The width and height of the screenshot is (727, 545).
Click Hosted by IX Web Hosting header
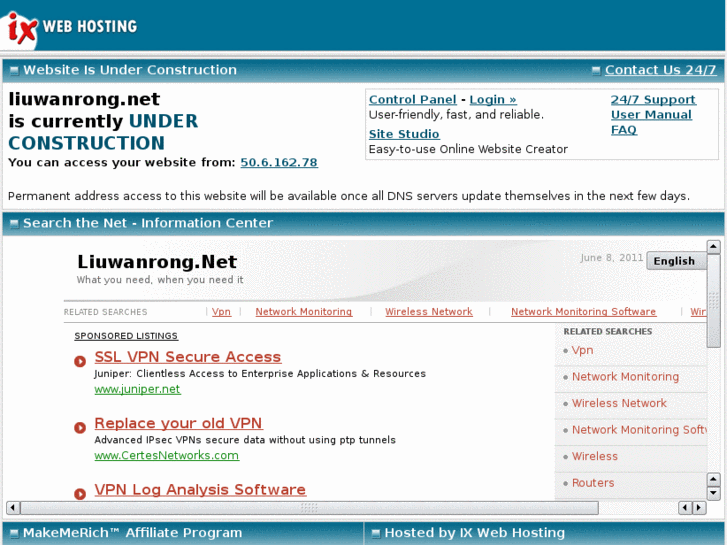pyautogui.click(x=475, y=533)
